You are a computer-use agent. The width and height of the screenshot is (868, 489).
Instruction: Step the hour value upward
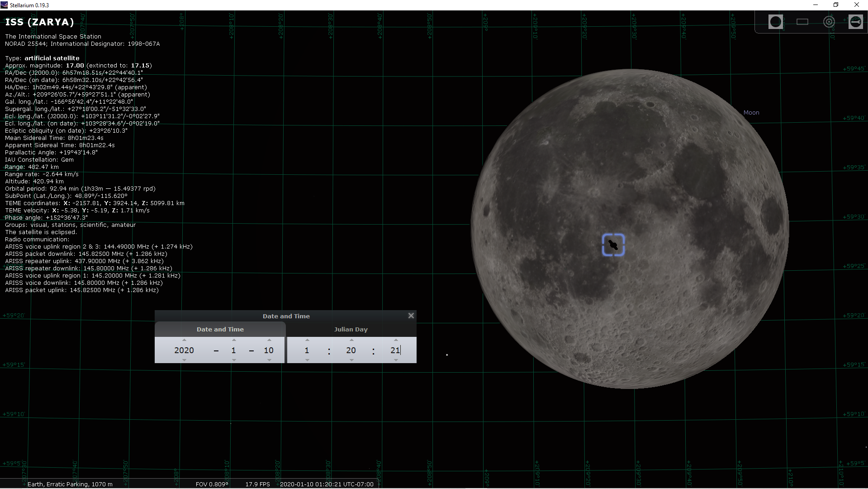[307, 340]
